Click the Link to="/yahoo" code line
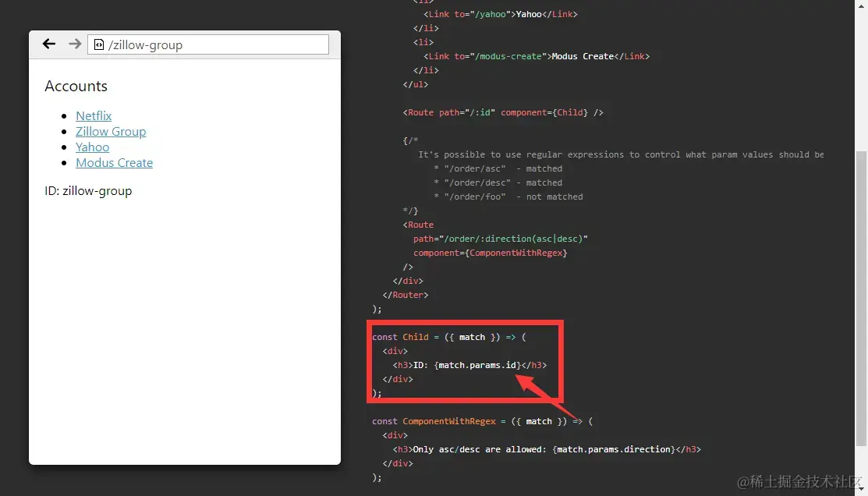This screenshot has width=868, height=496. coord(501,14)
